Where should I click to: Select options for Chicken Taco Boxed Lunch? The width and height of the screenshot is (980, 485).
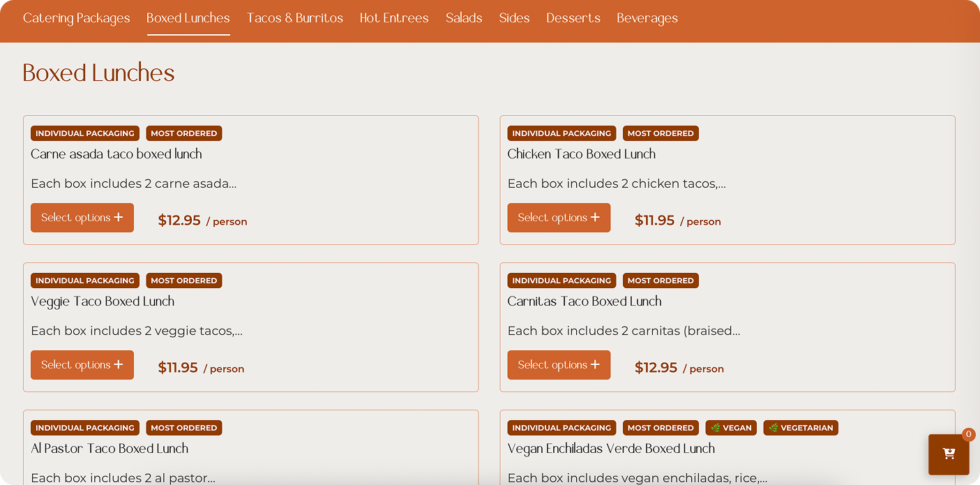coord(558,218)
